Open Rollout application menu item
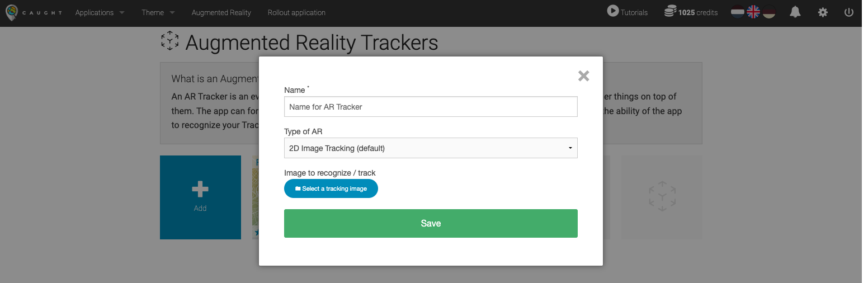The width and height of the screenshot is (868, 283). [296, 12]
